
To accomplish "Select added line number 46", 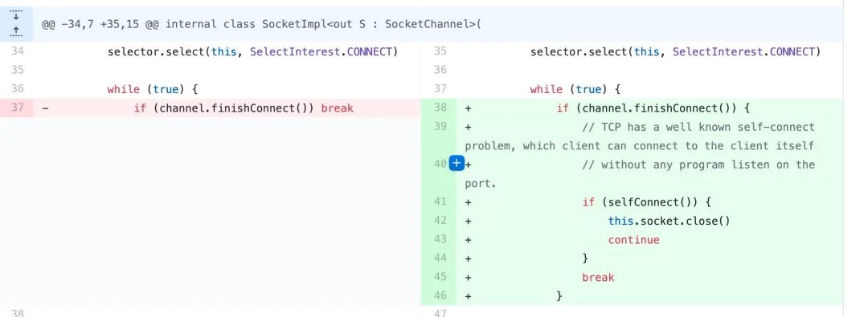I will pyautogui.click(x=440, y=296).
